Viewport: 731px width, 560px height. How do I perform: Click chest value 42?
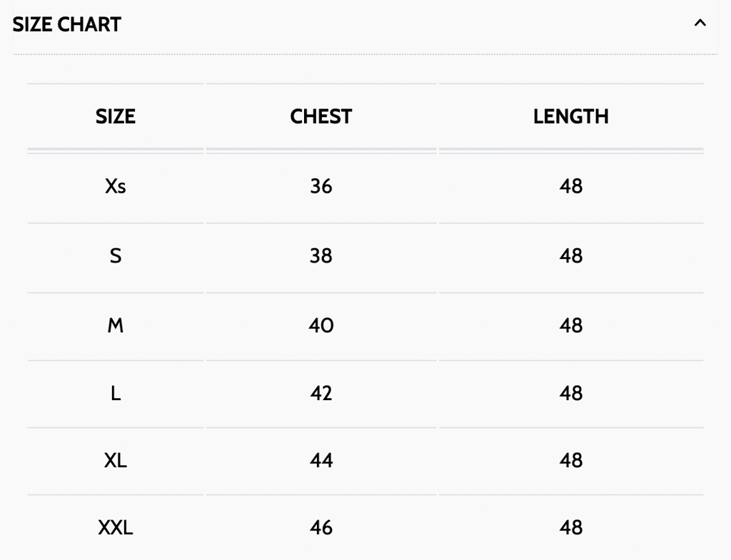[321, 393]
